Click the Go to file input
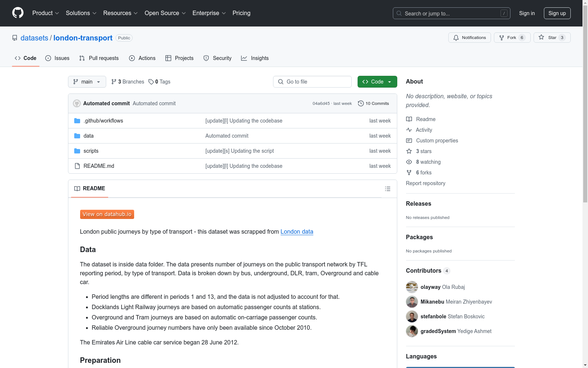Image resolution: width=588 pixels, height=368 pixels. pos(312,82)
